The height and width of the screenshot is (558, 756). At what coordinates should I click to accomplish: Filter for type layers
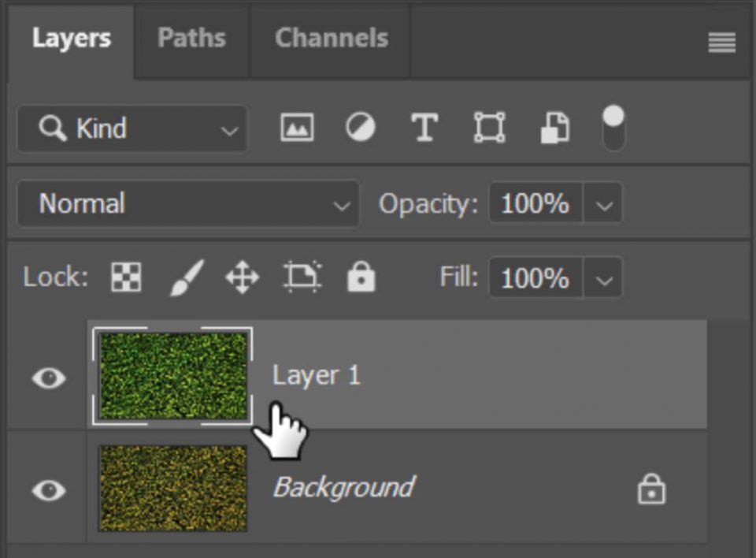(424, 128)
